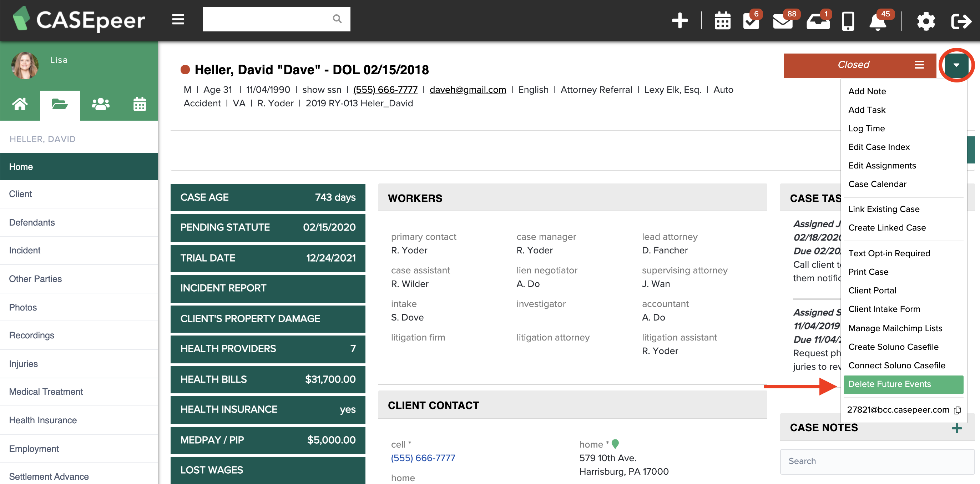Screen dimensions: 980x484
Task: Open the Closed status dropdown
Action: coord(859,65)
